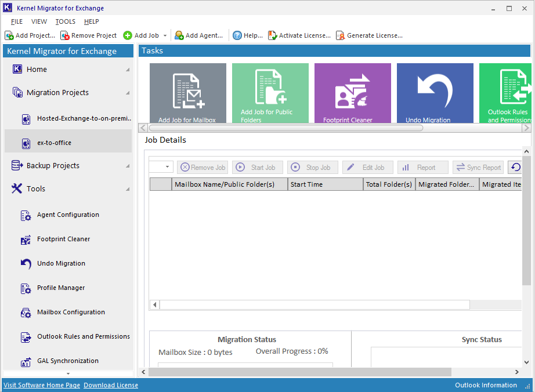The width and height of the screenshot is (535, 392).
Task: Open the TOOLS menu
Action: (x=66, y=21)
